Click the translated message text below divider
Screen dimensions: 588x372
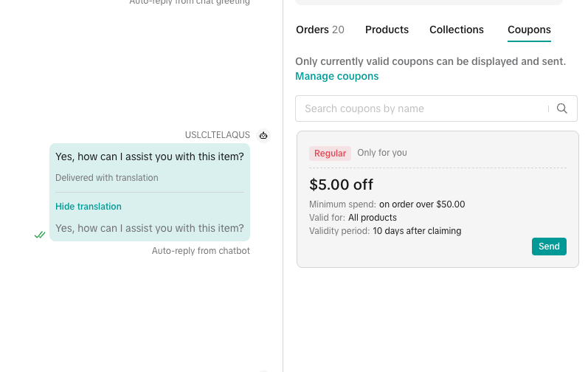click(x=149, y=228)
